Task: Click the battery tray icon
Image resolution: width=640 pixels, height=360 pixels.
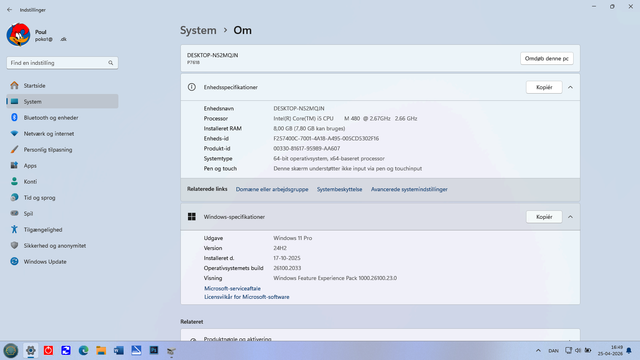Action: click(x=588, y=351)
